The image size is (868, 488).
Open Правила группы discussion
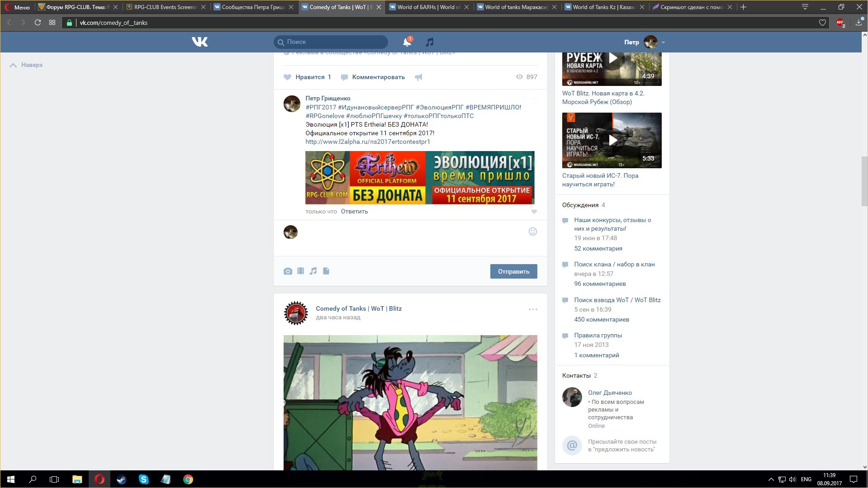598,335
